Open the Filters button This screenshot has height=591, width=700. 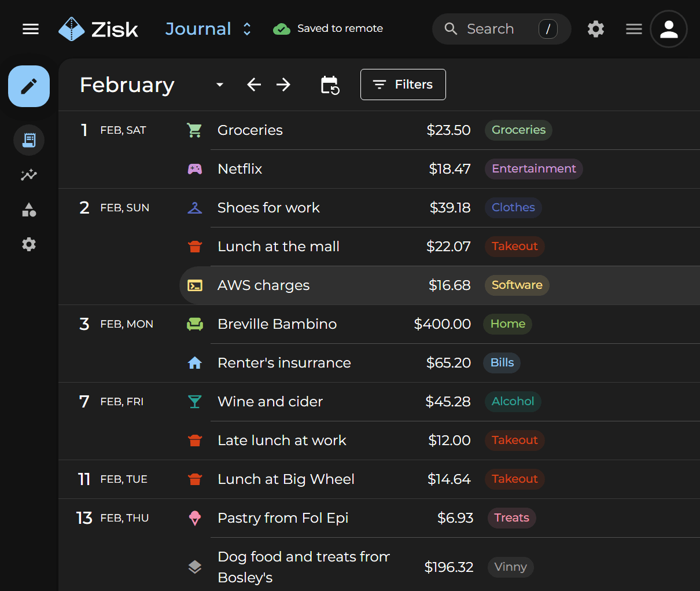(x=403, y=85)
